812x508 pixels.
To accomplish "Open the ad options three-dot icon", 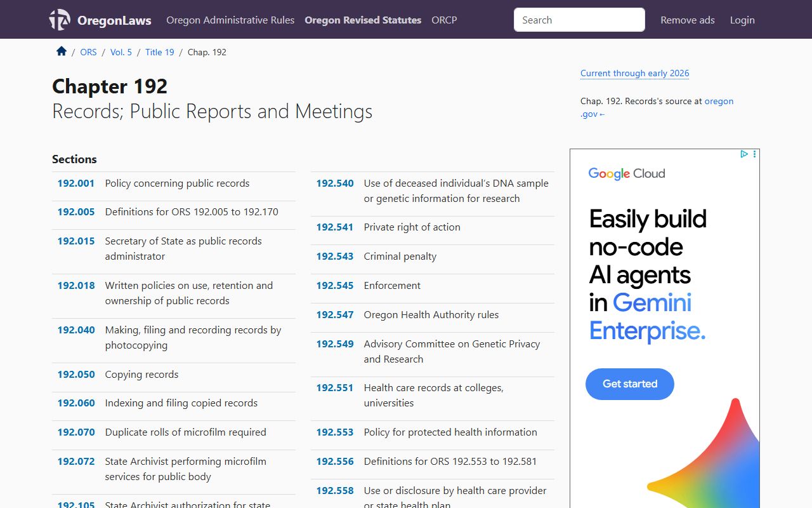I will tap(754, 154).
